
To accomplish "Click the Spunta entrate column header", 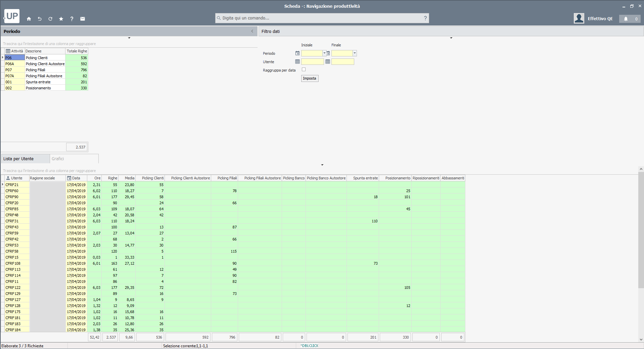I will [x=363, y=178].
